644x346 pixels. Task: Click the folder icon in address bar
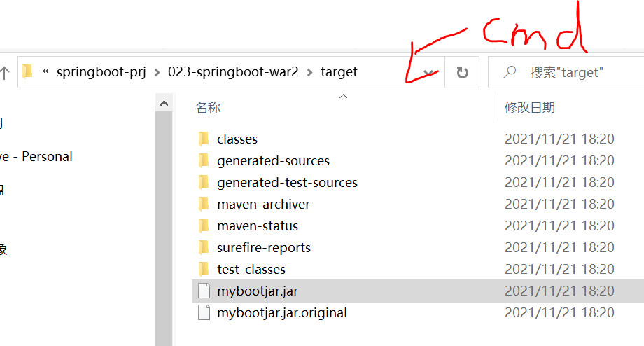coord(27,71)
